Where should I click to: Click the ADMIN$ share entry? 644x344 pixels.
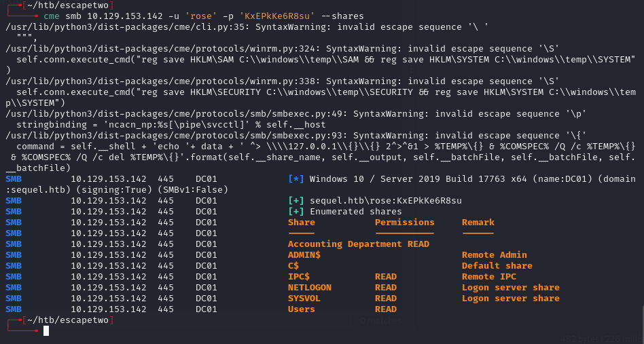click(x=304, y=255)
